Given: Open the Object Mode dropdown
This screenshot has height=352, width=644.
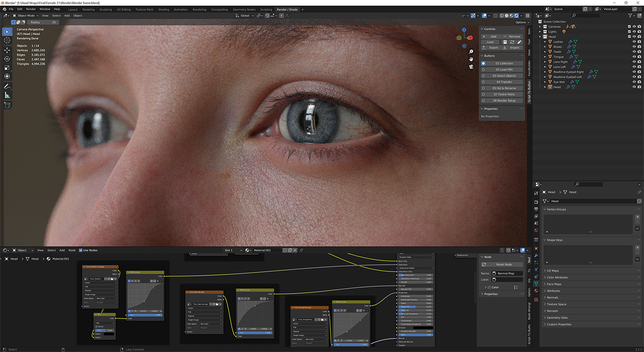Looking at the screenshot, I should pyautogui.click(x=27, y=15).
